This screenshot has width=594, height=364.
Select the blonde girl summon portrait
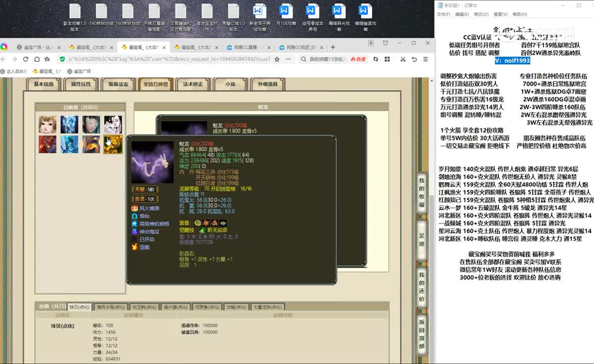tap(48, 124)
